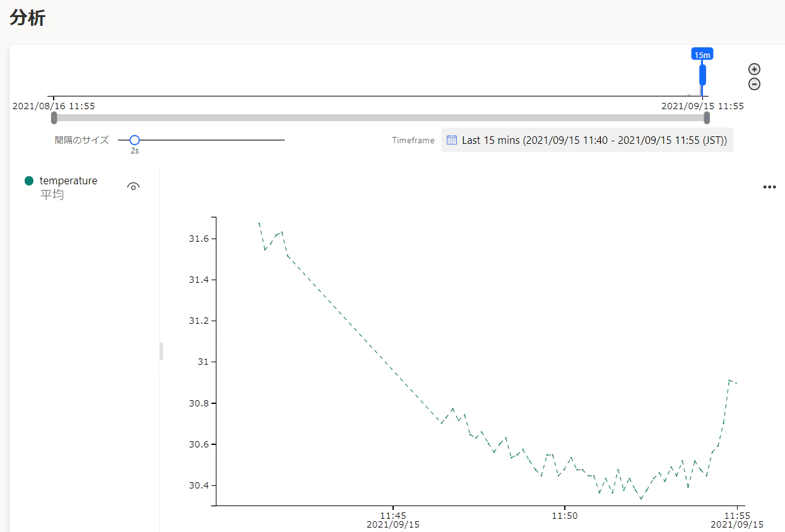Click the Timeframe label
Screen dimensions: 785x532
413,140
